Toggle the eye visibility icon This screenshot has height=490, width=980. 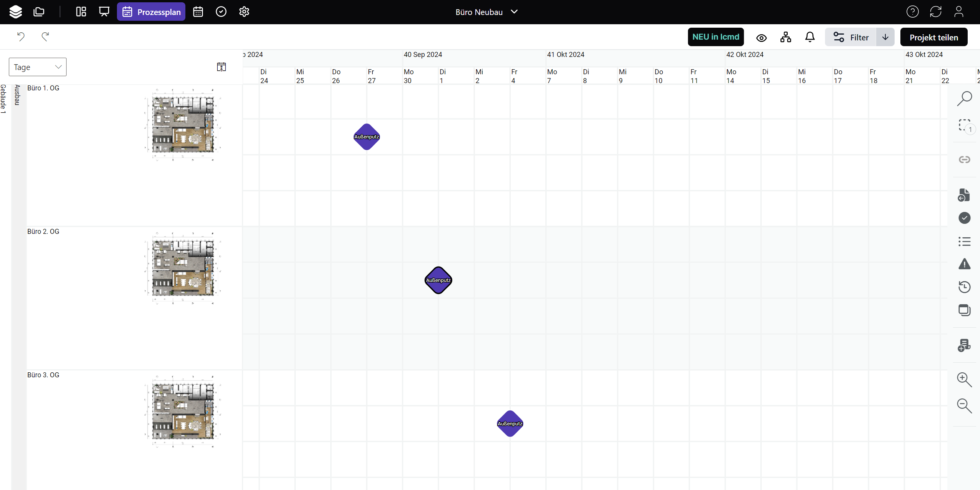[x=761, y=38]
